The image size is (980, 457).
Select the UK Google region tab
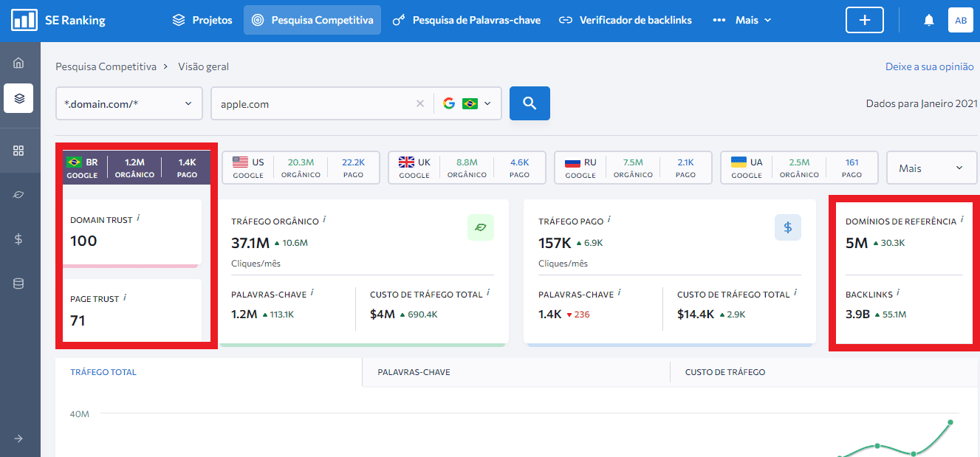click(x=467, y=168)
